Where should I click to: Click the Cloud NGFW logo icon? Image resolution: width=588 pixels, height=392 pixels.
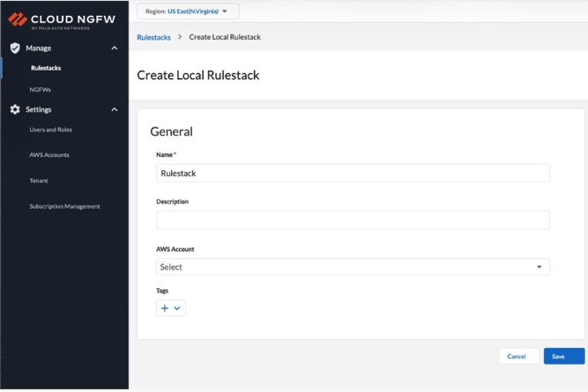click(17, 19)
